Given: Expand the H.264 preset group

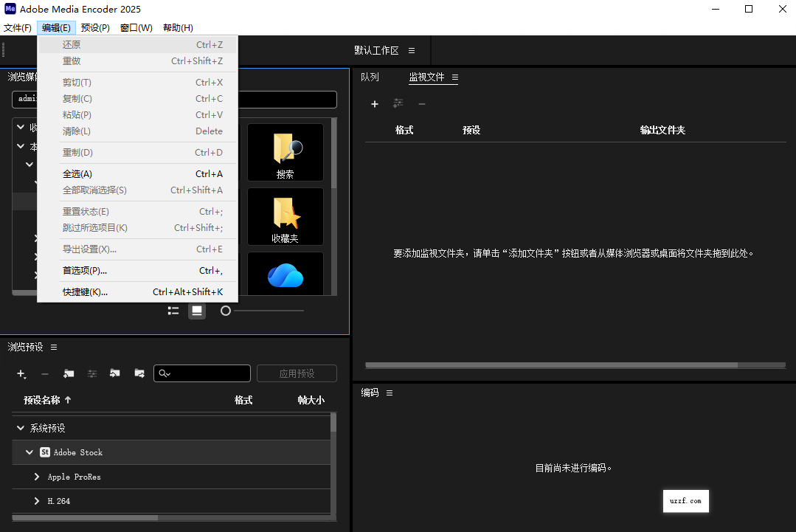Looking at the screenshot, I should click(35, 501).
